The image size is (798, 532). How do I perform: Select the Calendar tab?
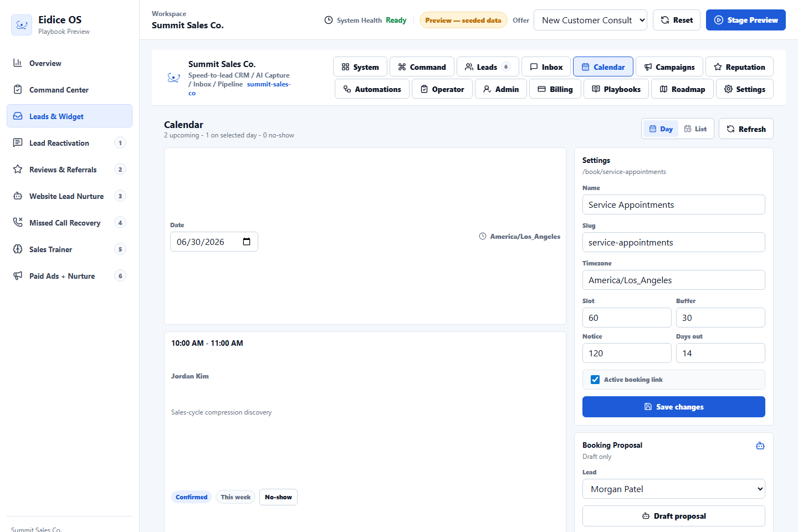[x=603, y=67]
